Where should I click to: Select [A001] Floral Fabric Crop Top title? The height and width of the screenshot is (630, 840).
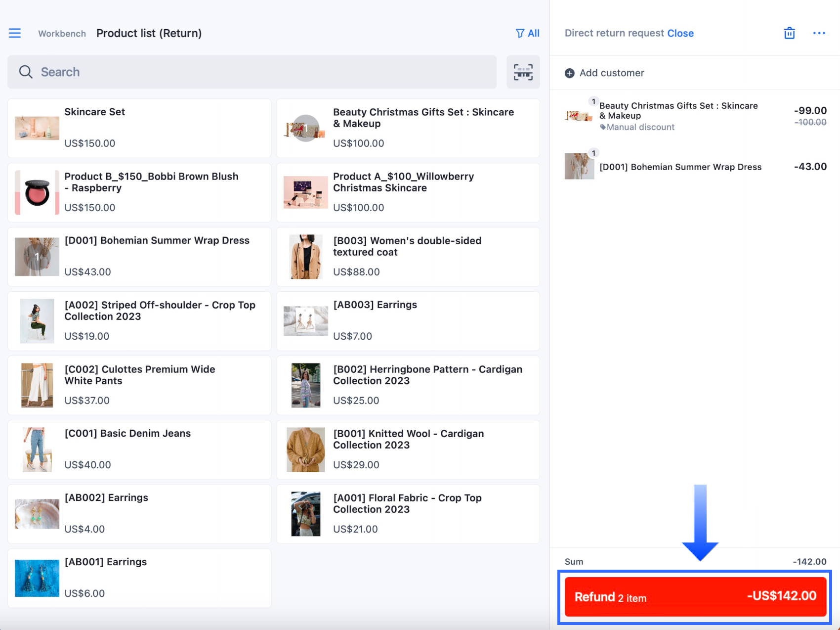407,503
